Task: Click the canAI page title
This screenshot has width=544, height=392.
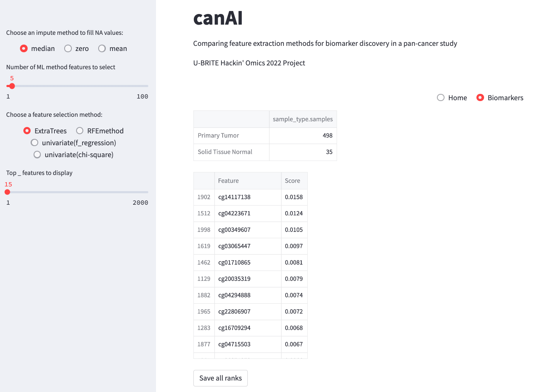Action: (218, 18)
